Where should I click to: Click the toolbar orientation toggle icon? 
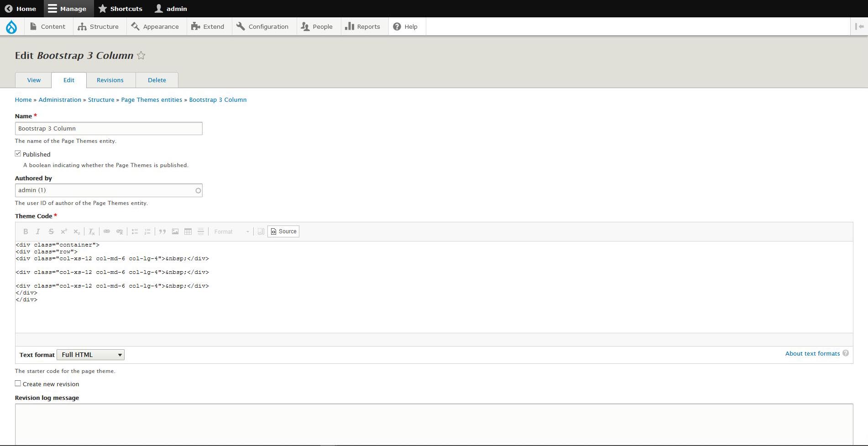pos(859,27)
